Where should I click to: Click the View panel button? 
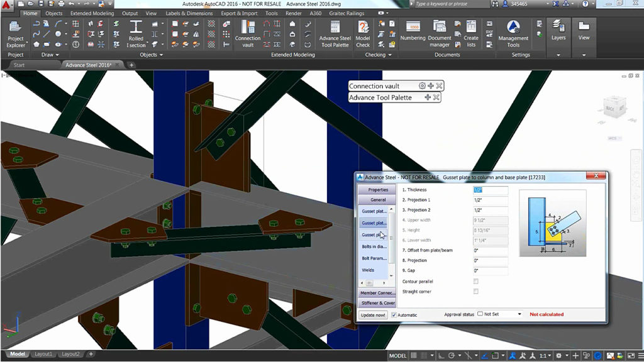[584, 31]
